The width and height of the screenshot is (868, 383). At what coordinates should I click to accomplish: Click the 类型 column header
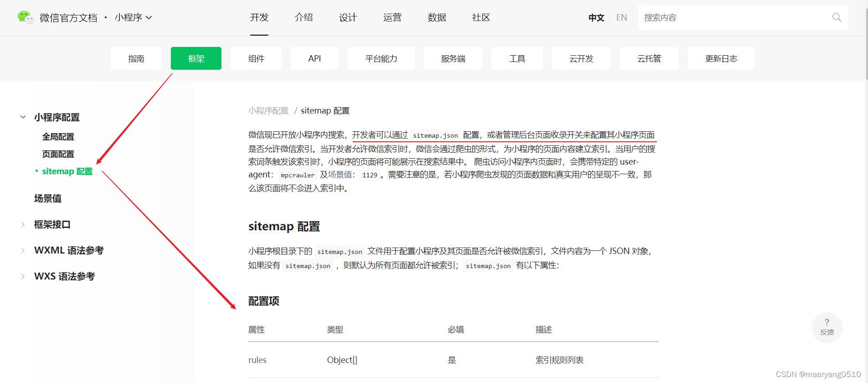coord(335,330)
